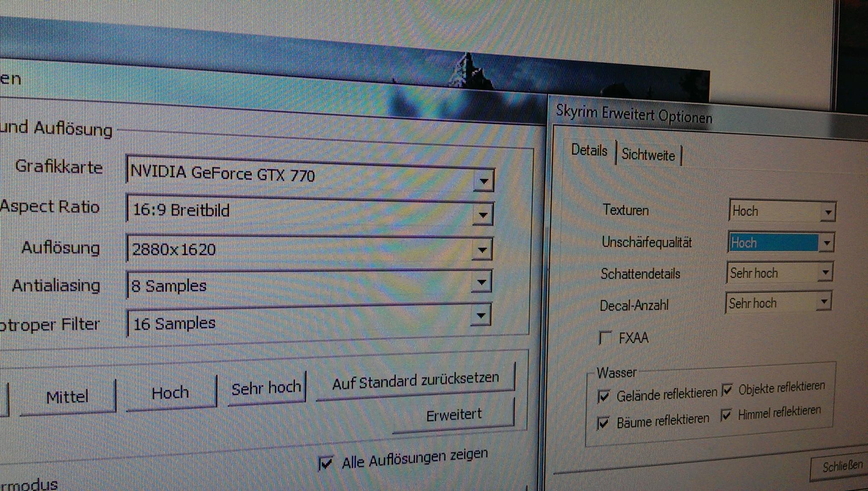Expand the Decal-Anzahl dropdown
This screenshot has width=868, height=491.
(778, 303)
